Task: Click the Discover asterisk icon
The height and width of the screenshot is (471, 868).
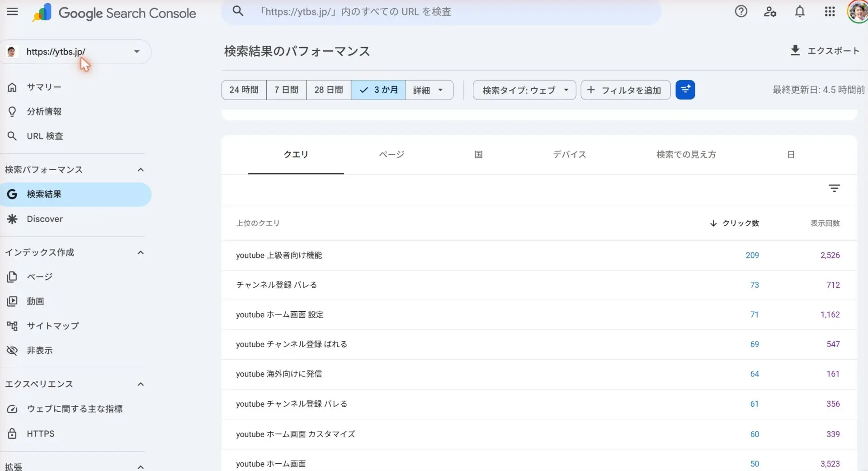Action: click(12, 219)
